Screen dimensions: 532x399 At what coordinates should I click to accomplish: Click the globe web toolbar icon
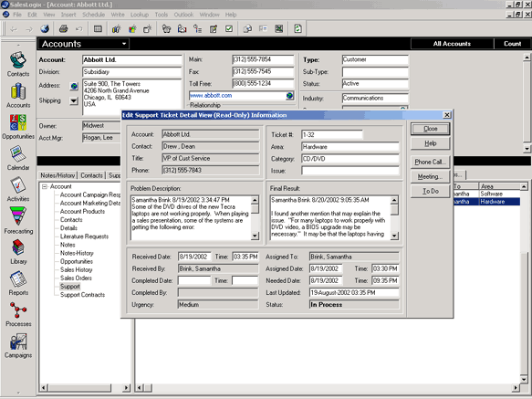45,29
